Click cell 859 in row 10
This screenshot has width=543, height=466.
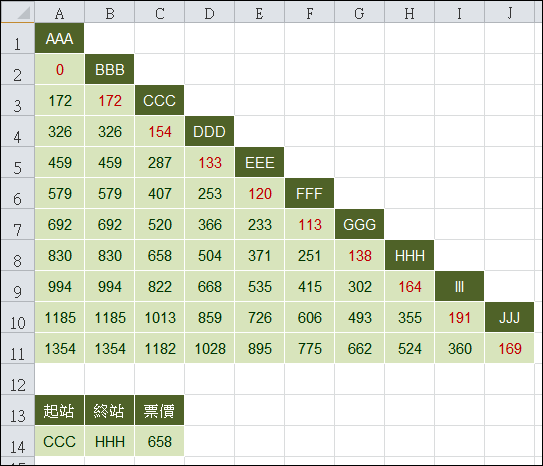coord(210,317)
